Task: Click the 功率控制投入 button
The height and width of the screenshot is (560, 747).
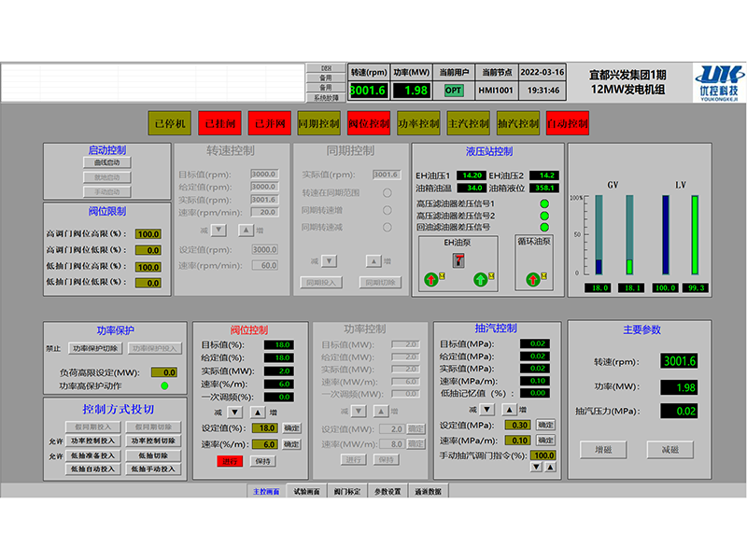Action: pyautogui.click(x=92, y=441)
